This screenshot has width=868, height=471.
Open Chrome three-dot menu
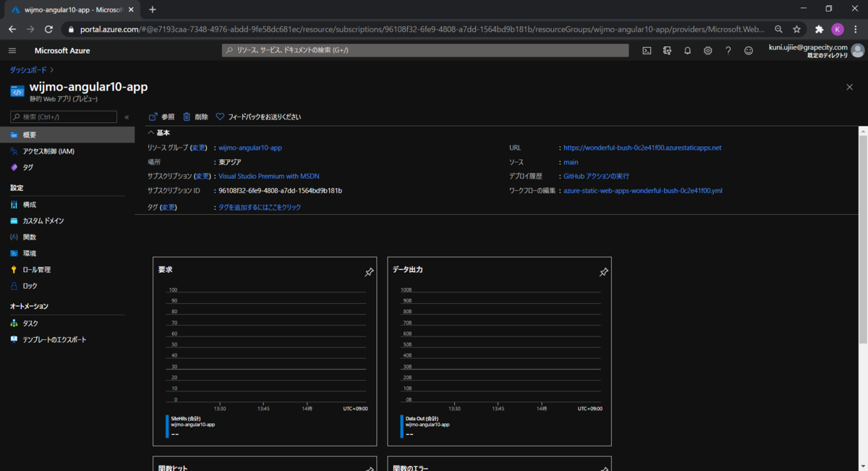(x=856, y=30)
